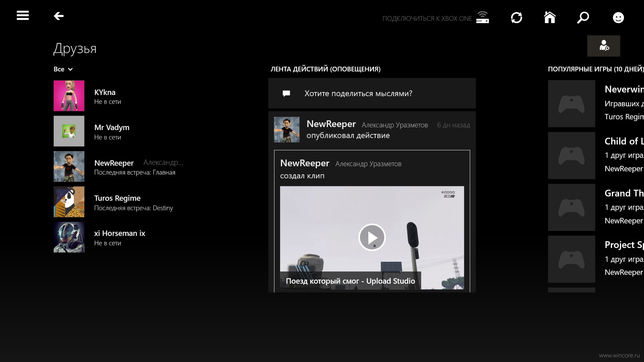Open xi Horseman ix avatar
Image resolution: width=644 pixels, height=362 pixels.
point(69,237)
